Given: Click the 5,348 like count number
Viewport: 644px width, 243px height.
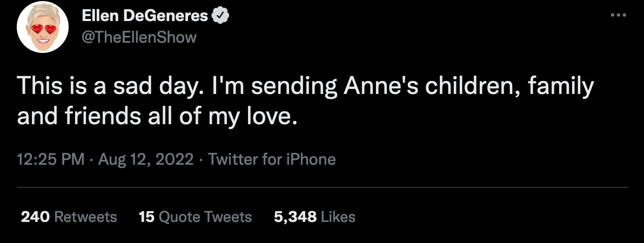Looking at the screenshot, I should (295, 217).
